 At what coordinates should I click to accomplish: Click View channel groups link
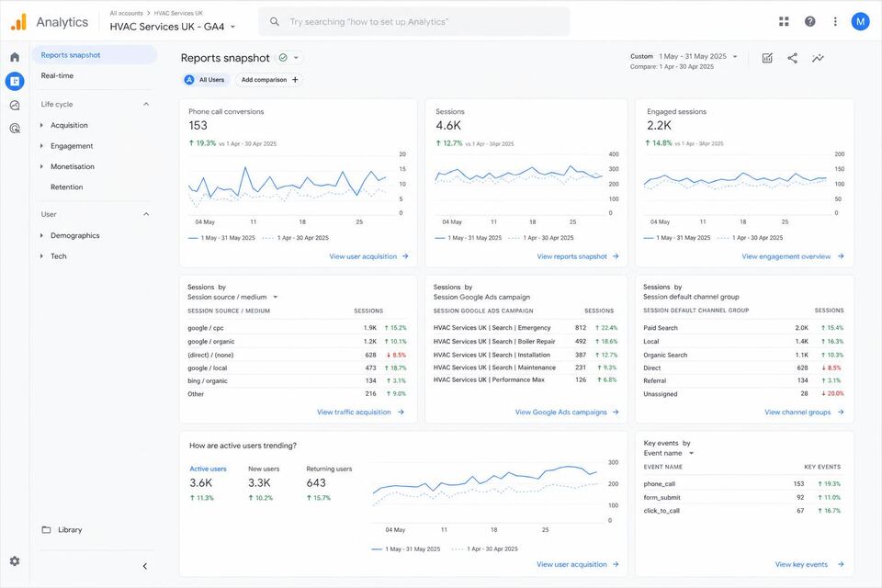point(804,412)
